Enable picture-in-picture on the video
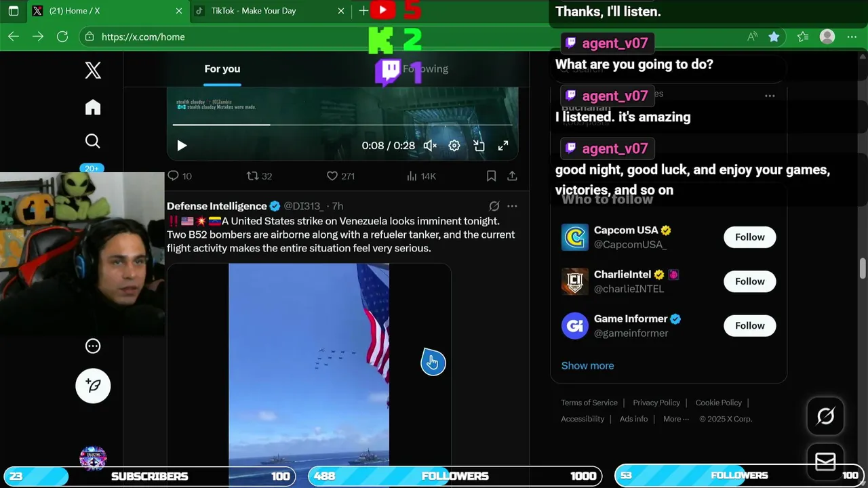The image size is (868, 488). tap(479, 146)
